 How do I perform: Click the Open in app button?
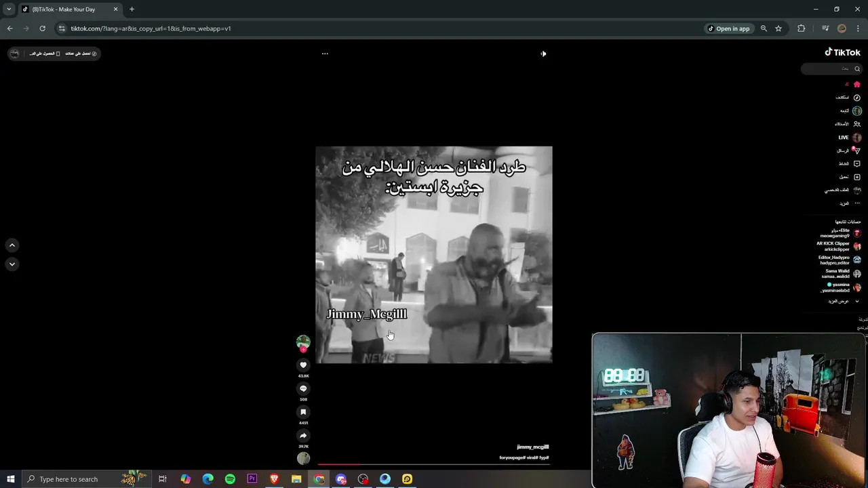coord(729,28)
